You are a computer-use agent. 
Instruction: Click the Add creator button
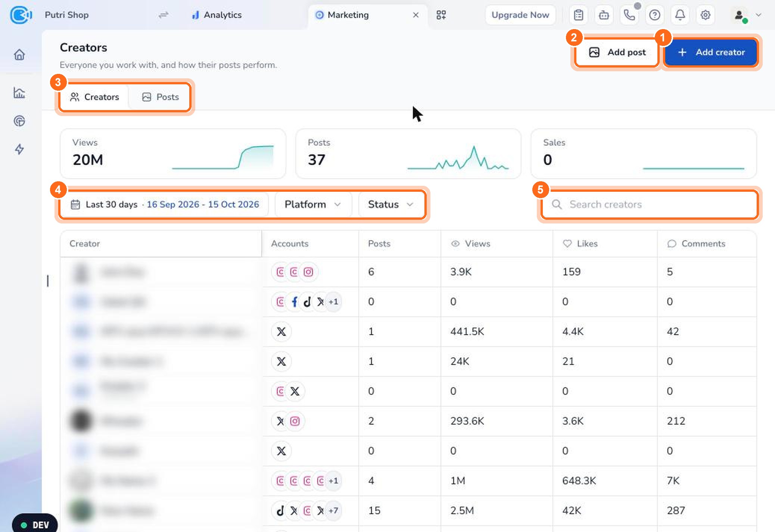(711, 52)
